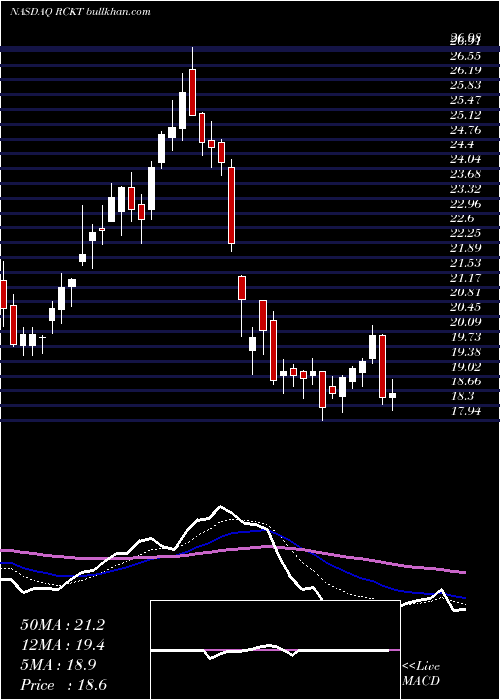Click the 19.02 price axis label
Image resolution: width=500 pixels, height=700 pixels.
[x=468, y=367]
